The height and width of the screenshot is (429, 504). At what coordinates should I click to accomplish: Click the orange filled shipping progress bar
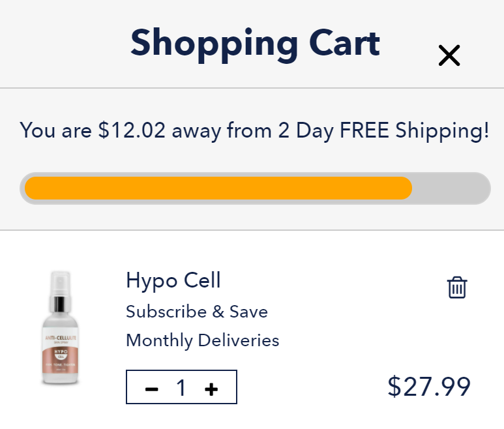[218, 188]
